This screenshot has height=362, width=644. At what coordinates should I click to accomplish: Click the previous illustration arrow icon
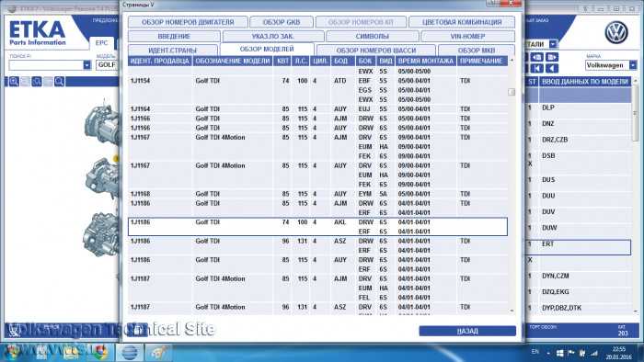(x=536, y=57)
